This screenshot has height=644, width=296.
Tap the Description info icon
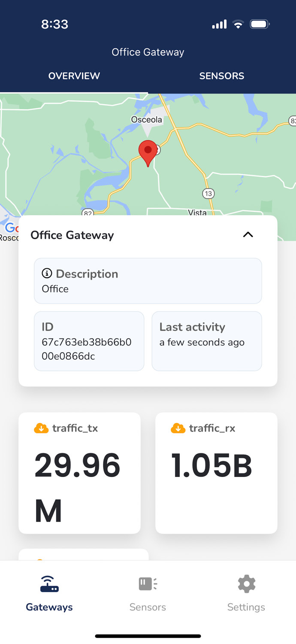(x=47, y=273)
